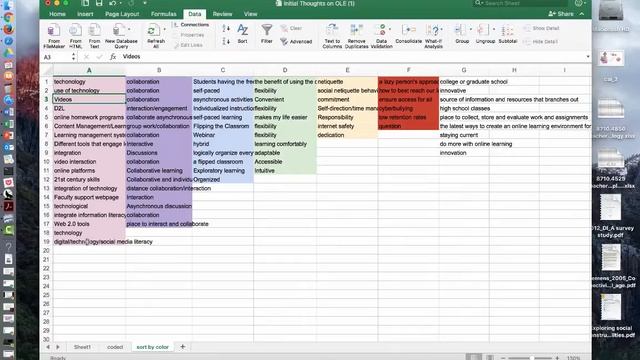Viewport: 640px width, 360px height.
Task: Click the From FileMaker icon
Action: point(54,31)
